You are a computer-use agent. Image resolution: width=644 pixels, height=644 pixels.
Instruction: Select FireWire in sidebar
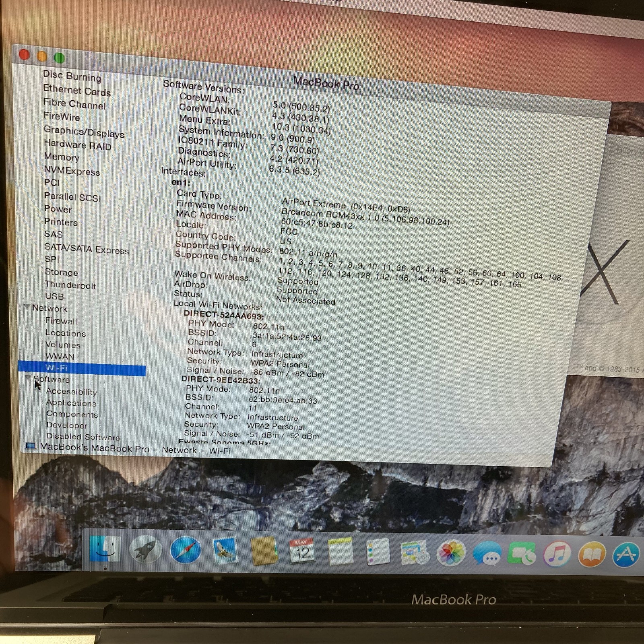pos(62,117)
